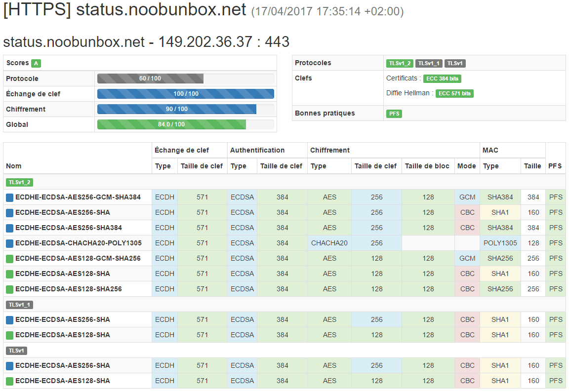Click the ECC 384 bits certificate badge
The width and height of the screenshot is (569, 392).
pos(442,78)
